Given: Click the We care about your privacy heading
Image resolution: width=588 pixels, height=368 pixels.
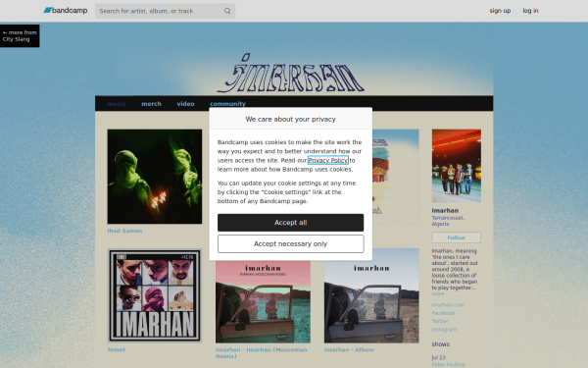Looking at the screenshot, I should coord(291,119).
